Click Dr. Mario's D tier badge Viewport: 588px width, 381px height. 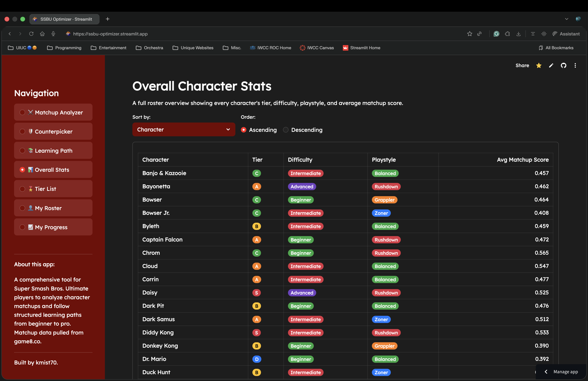click(x=257, y=359)
